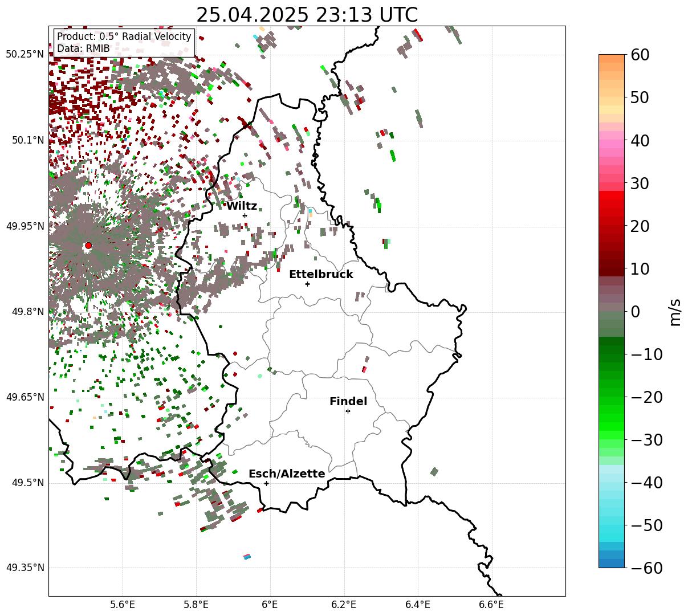Click the title 25.04.2025 23:13 UTC

pyautogui.click(x=307, y=15)
